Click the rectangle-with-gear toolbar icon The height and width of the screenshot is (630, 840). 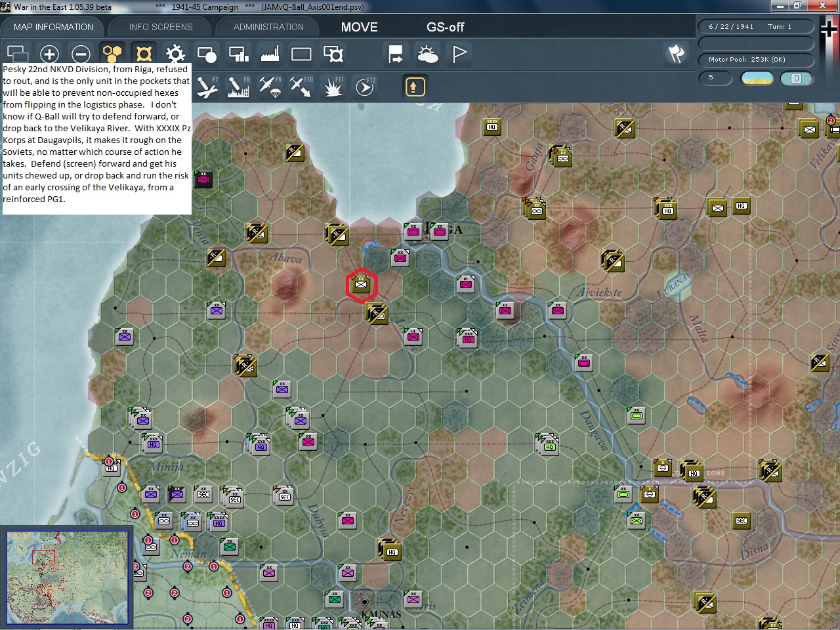[x=333, y=54]
